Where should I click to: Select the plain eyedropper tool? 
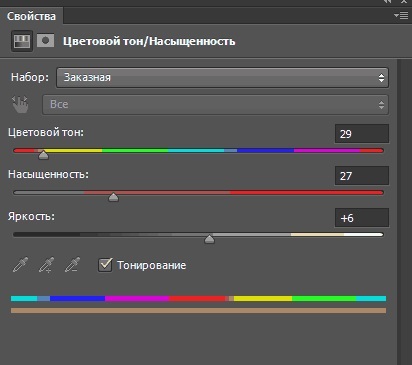(x=20, y=265)
